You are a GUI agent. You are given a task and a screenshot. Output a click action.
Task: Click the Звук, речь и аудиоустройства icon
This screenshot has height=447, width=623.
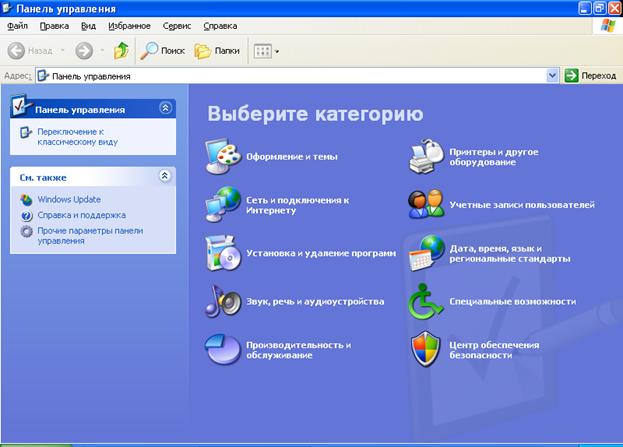pyautogui.click(x=222, y=300)
